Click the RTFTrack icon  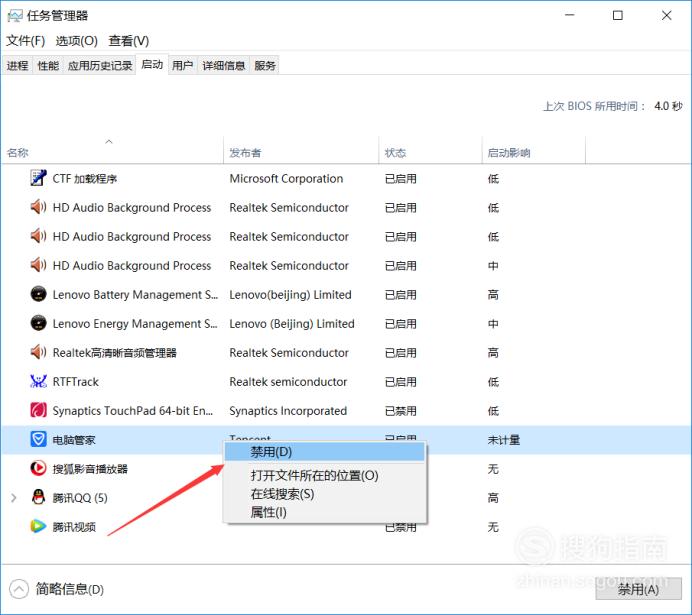pos(38,381)
